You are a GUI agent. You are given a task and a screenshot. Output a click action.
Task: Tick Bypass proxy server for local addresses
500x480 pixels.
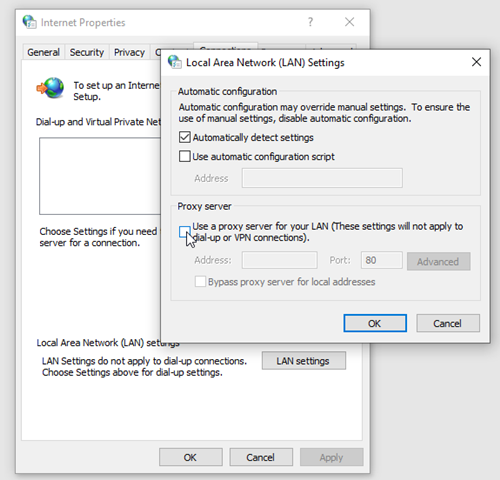point(200,281)
